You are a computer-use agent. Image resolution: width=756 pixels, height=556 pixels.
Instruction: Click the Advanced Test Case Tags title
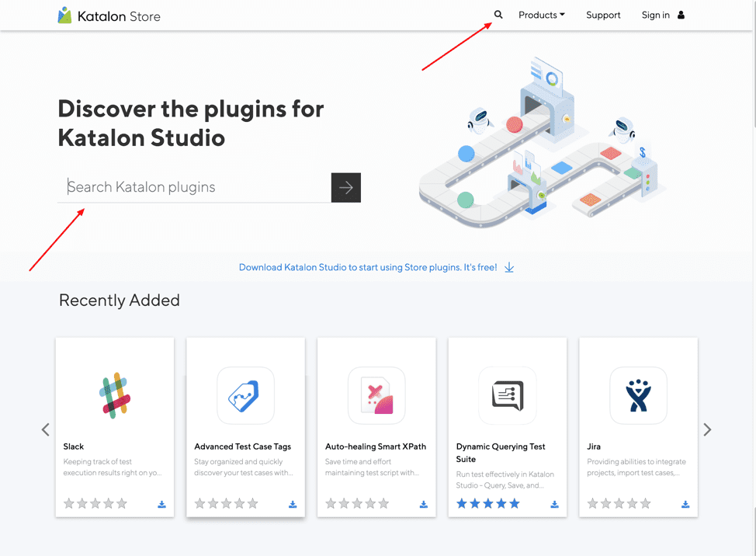pyautogui.click(x=242, y=447)
